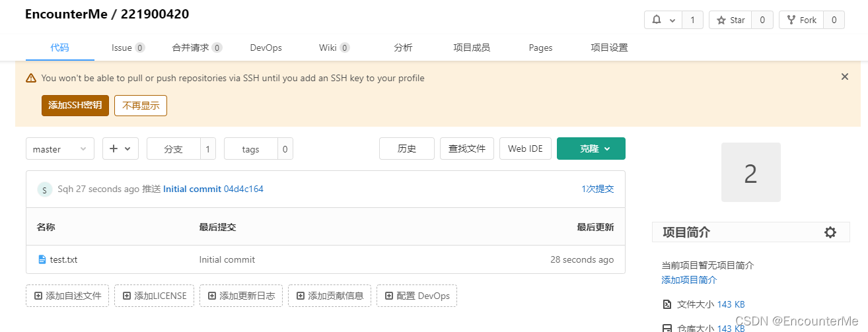The width and height of the screenshot is (868, 332).
Task: Click the 添加SSH密钥 button
Action: 75,106
